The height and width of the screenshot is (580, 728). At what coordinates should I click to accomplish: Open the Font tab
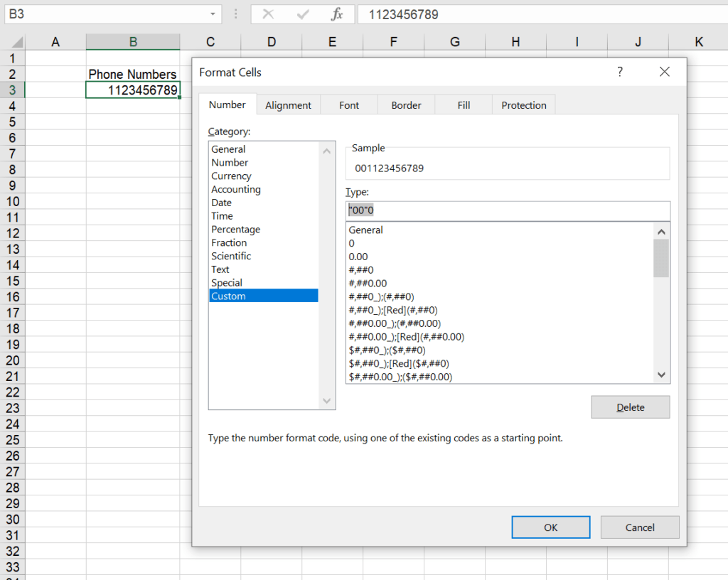[x=349, y=105]
